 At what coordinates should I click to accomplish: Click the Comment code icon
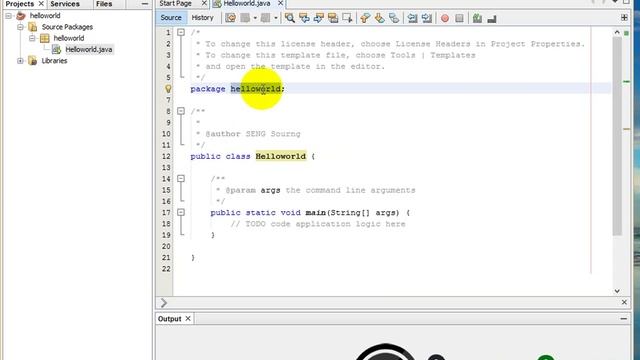[477, 18]
